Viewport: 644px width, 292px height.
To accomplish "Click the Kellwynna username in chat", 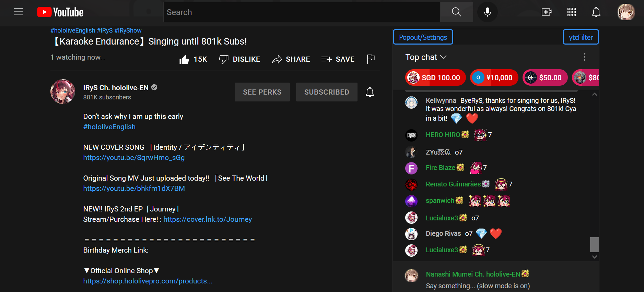I will pos(441,100).
